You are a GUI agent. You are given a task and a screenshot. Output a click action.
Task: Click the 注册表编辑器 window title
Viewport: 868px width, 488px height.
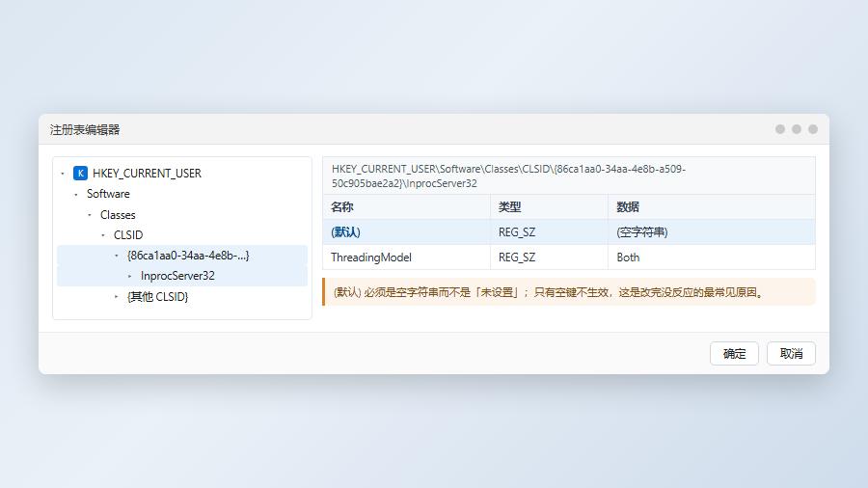(x=85, y=130)
